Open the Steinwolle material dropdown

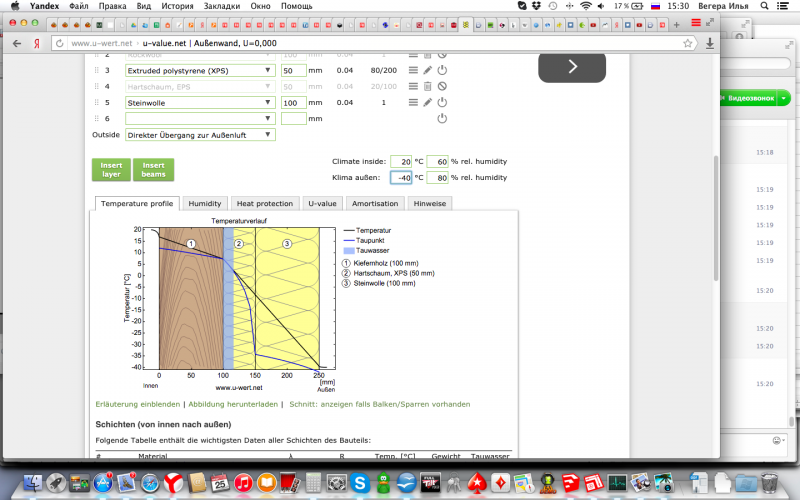pos(200,103)
